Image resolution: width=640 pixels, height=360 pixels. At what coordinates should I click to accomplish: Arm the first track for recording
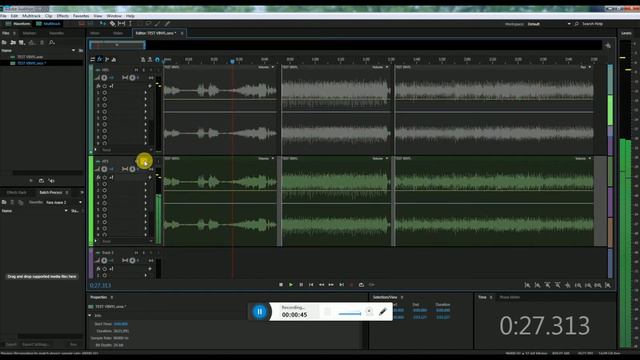[151, 70]
